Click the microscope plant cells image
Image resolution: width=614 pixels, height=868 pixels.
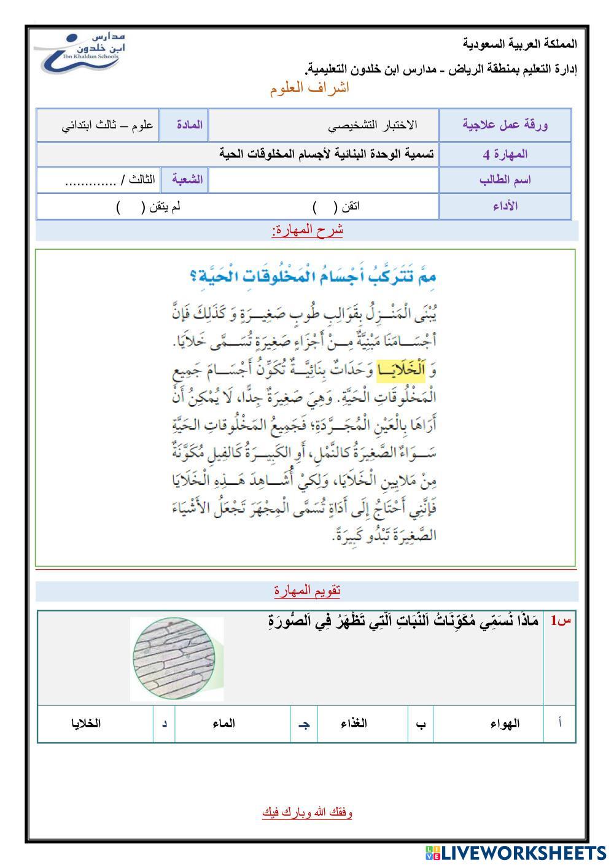[x=177, y=659]
